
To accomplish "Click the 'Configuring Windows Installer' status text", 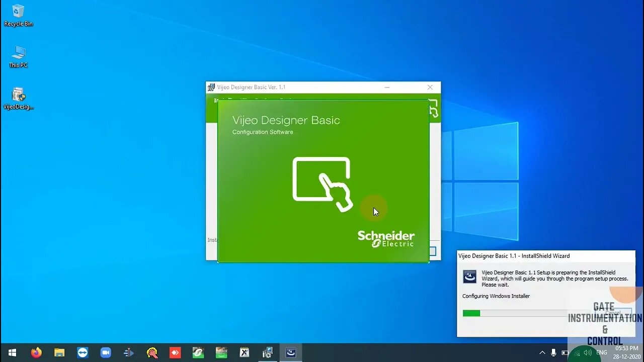I will [x=496, y=296].
